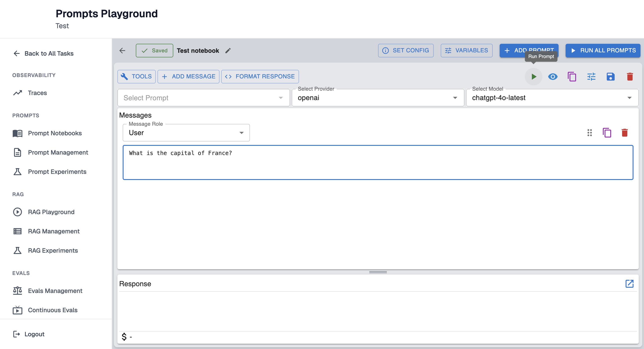Click the resize handle above the Response panel
The height and width of the screenshot is (349, 644).
pyautogui.click(x=378, y=272)
